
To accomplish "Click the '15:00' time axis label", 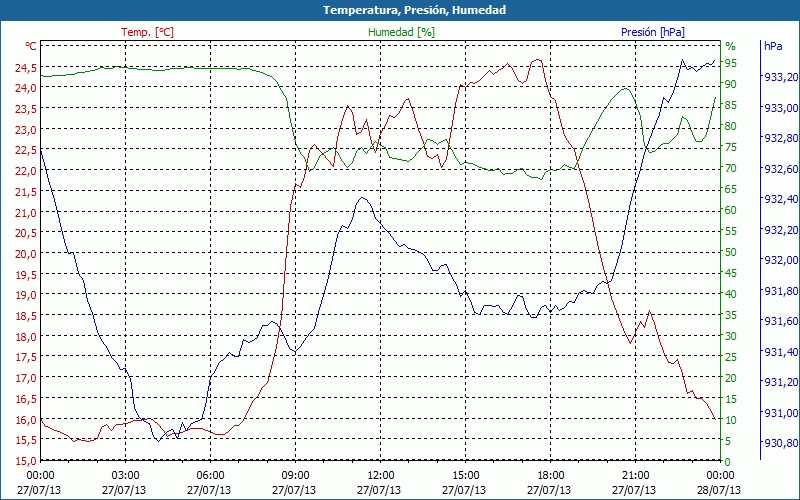I will [465, 476].
